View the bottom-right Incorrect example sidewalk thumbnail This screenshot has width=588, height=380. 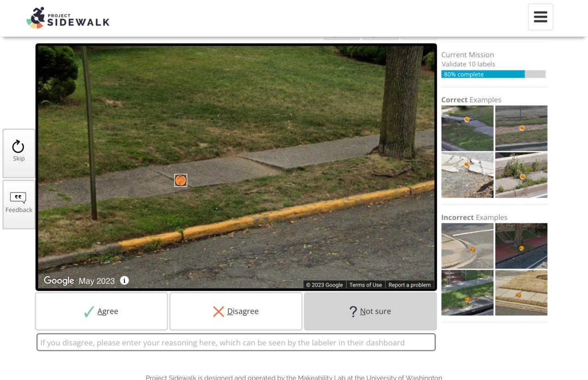521,293
